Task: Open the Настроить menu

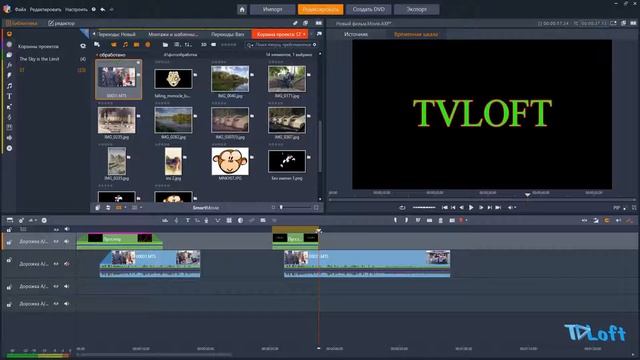Action: (x=76, y=9)
